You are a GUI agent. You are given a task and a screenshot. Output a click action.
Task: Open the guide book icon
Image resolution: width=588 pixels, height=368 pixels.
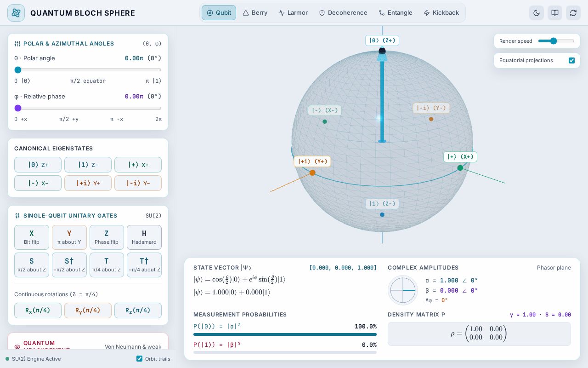coord(555,13)
